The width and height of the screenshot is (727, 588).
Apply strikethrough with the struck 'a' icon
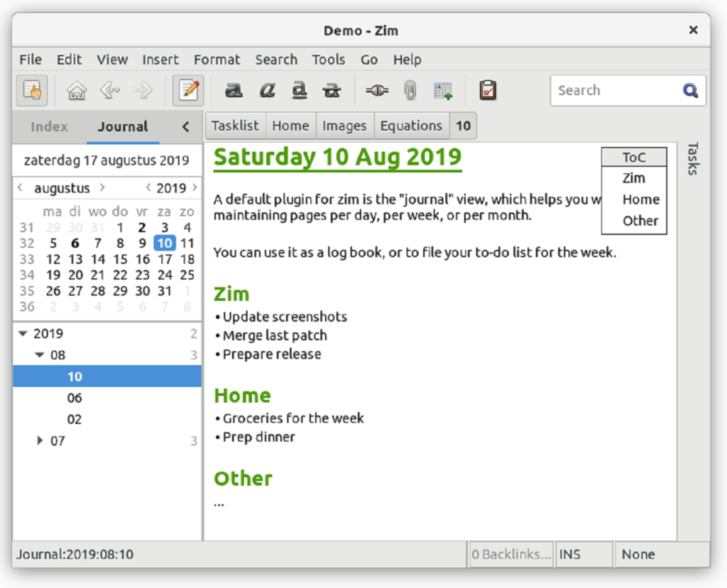point(332,90)
